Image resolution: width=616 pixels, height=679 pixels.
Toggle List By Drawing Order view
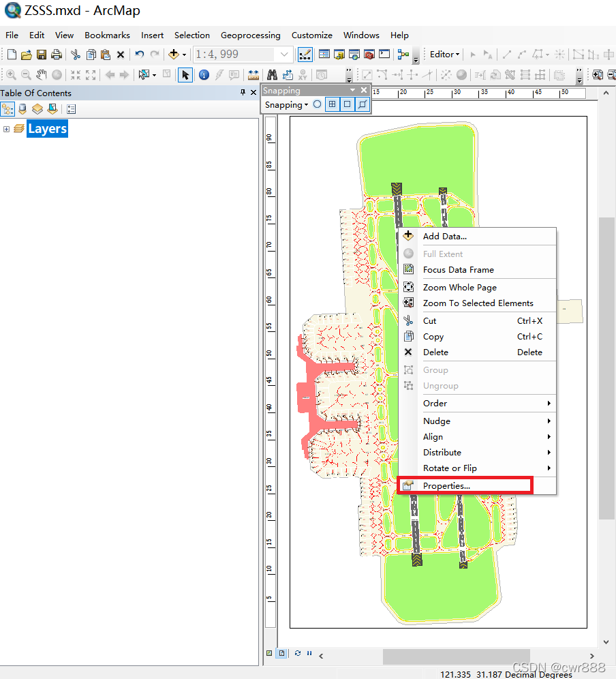click(x=7, y=109)
